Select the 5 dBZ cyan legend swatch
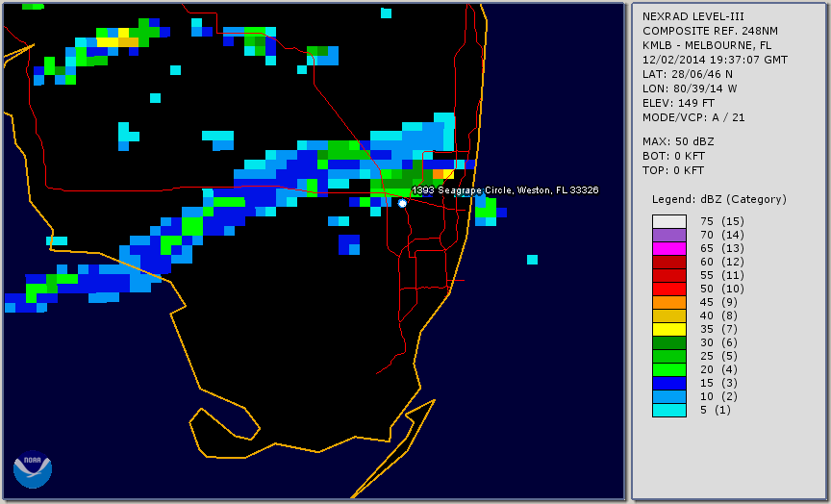The image size is (831, 504). click(669, 410)
